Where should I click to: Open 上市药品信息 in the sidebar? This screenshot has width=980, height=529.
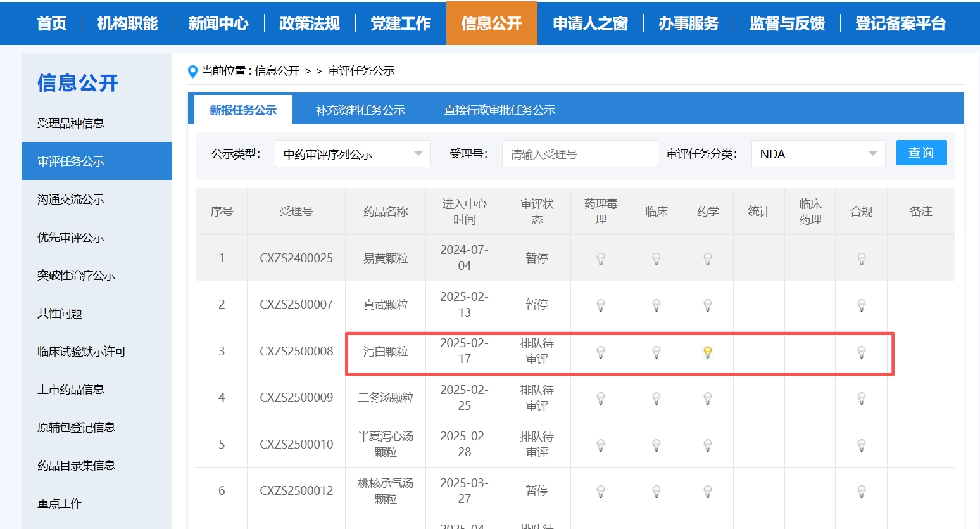(71, 389)
